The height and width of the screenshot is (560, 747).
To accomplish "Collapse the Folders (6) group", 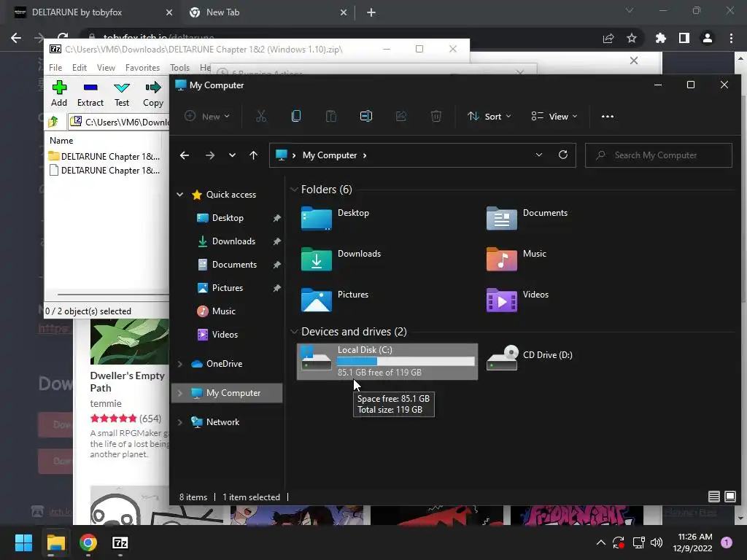I will (x=295, y=190).
